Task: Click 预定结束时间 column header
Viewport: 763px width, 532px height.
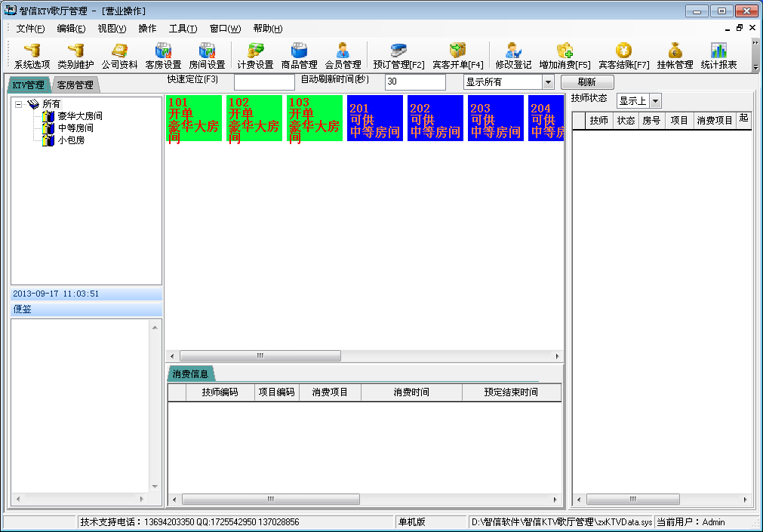Action: click(511, 392)
